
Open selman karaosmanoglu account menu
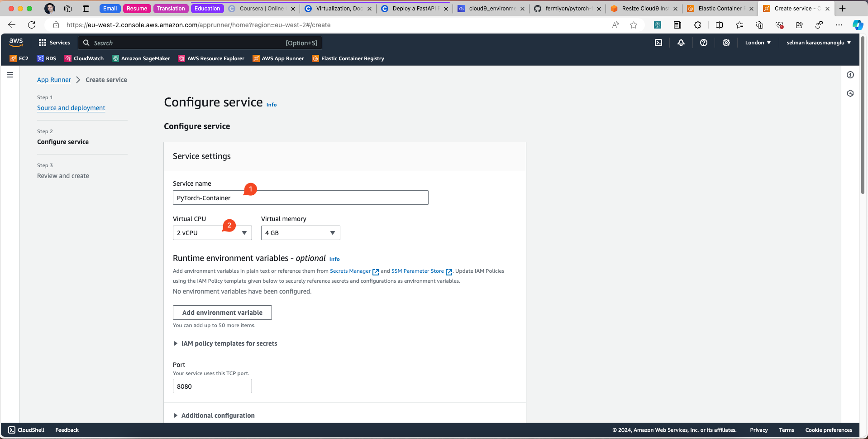(819, 43)
